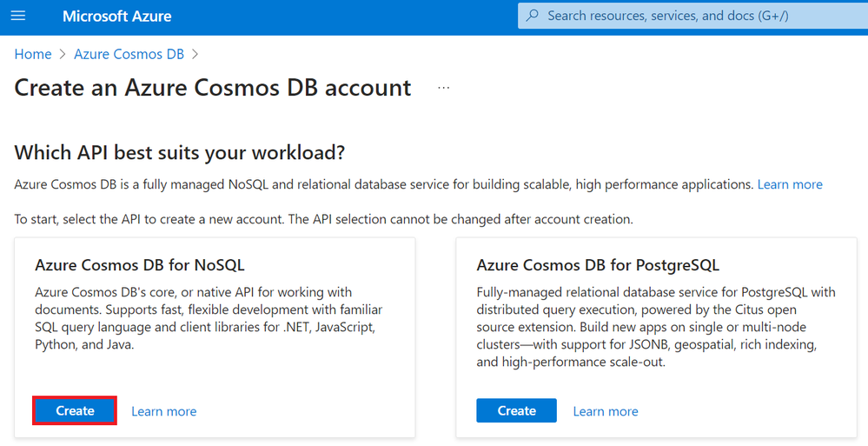868x446 pixels.
Task: Open Azure Cosmos DB breadcrumb link
Action: [129, 54]
